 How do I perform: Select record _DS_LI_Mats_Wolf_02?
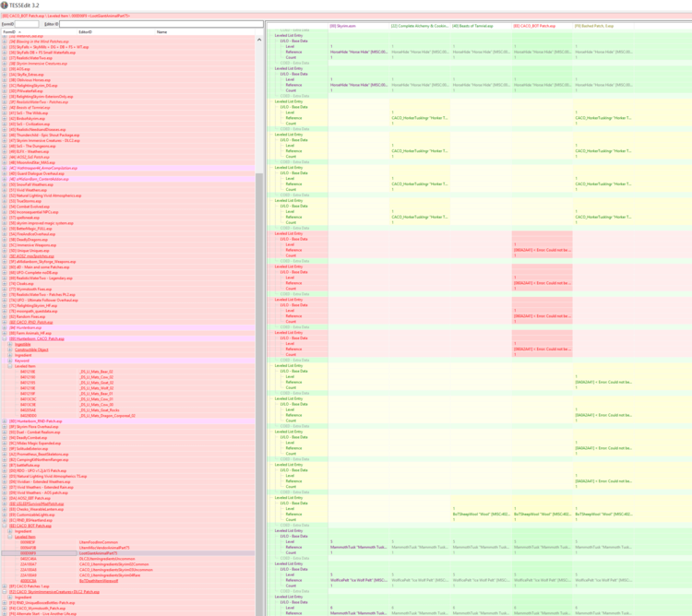128,388
